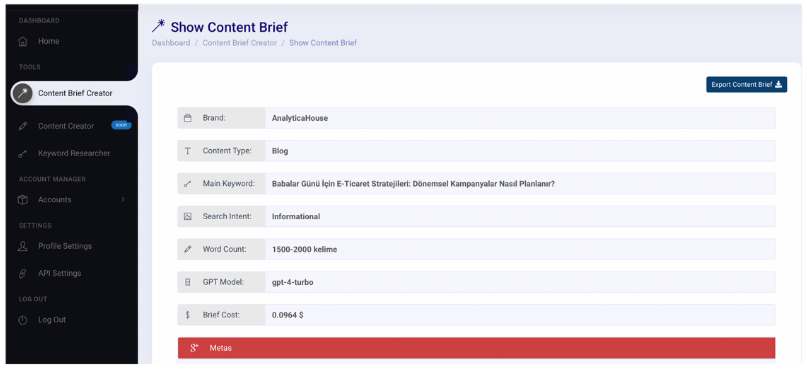Select API Settings in sidebar
This screenshot has height=372, width=807.
[60, 273]
